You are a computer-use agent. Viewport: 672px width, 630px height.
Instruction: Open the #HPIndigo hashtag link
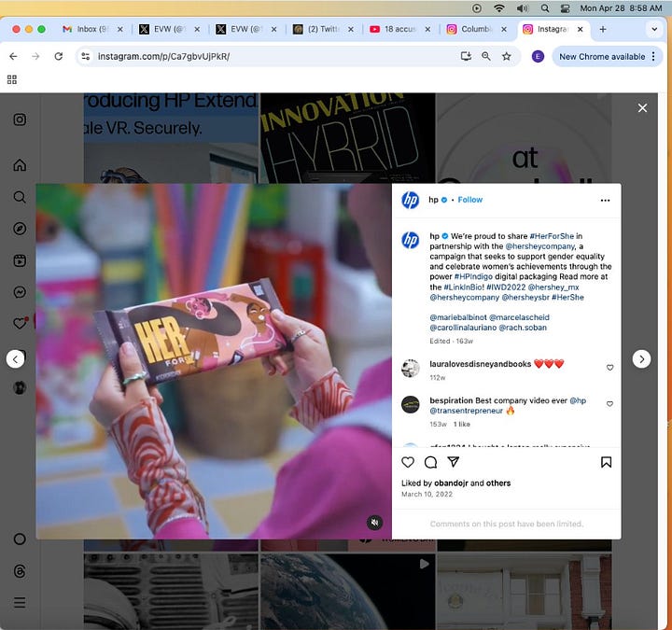tap(473, 276)
